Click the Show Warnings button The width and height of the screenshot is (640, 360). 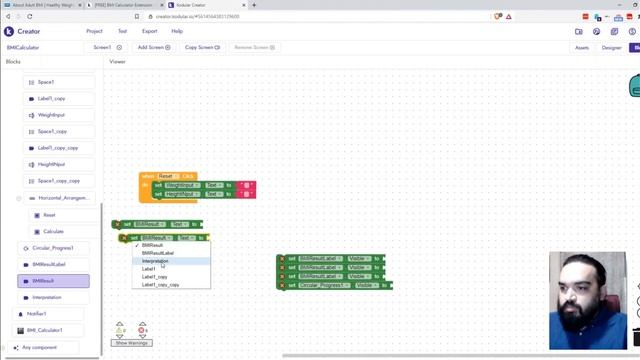tap(131, 343)
